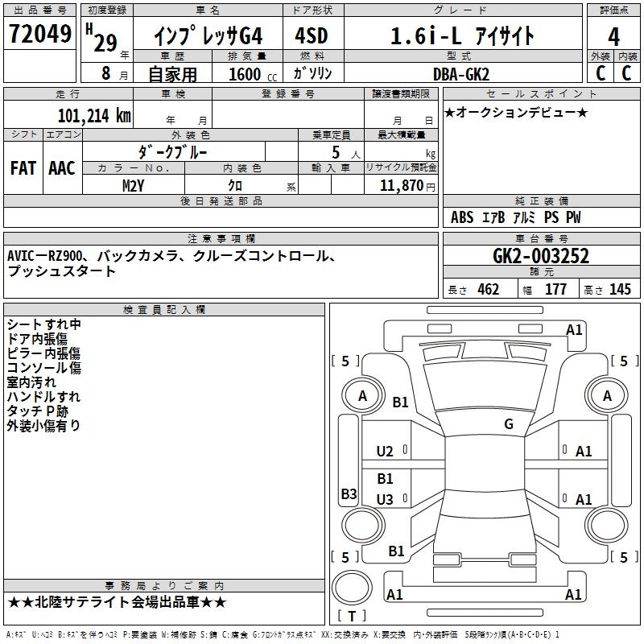Viewport: 644px width, 644px height.
Task: Click the note line starting AVIC-RZ900
Action: [173, 256]
